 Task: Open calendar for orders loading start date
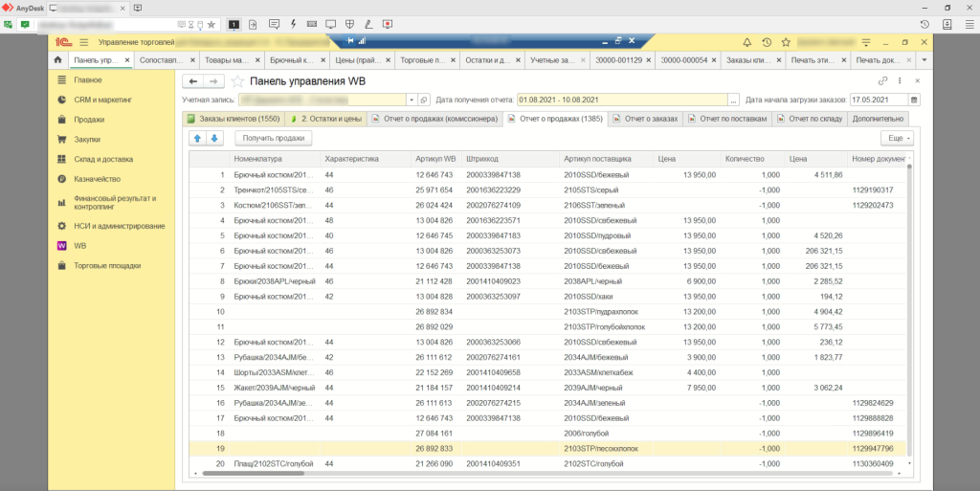(914, 100)
